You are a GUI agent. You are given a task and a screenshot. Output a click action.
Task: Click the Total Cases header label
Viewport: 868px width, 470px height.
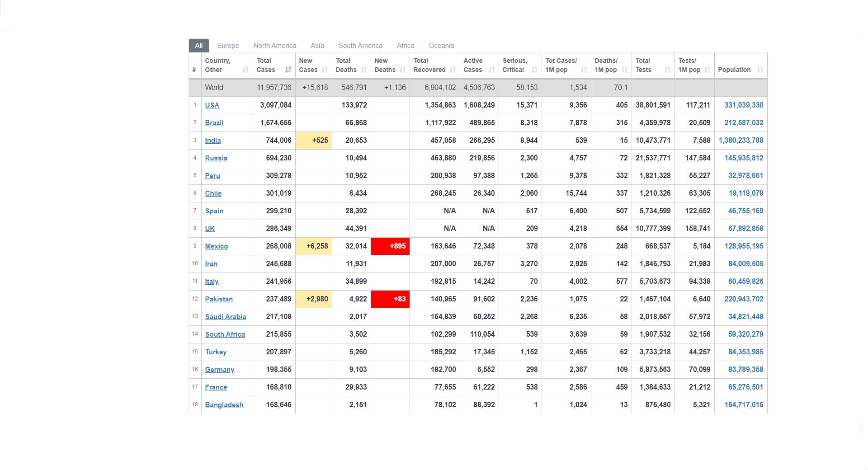click(266, 65)
